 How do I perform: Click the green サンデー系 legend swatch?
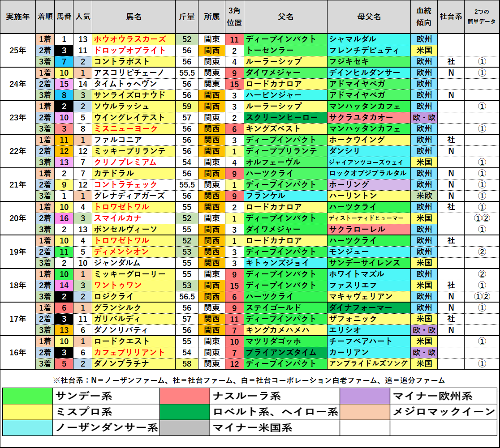[27, 396]
